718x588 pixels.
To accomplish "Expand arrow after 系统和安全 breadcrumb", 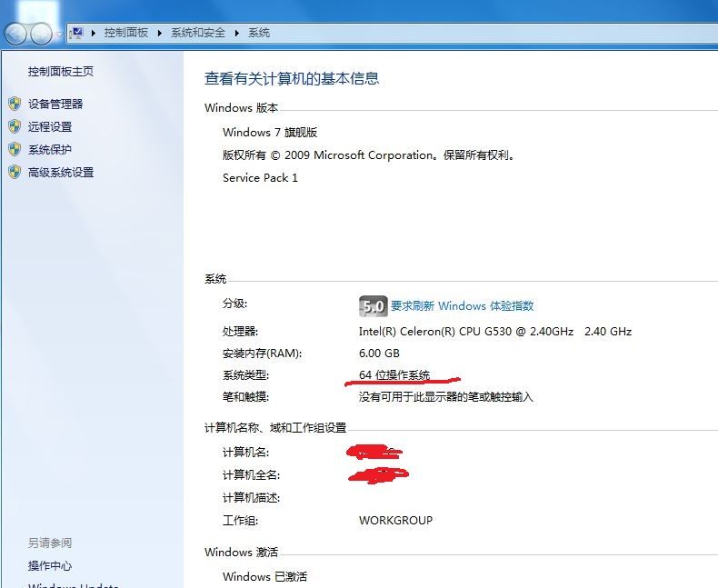I will [x=237, y=33].
